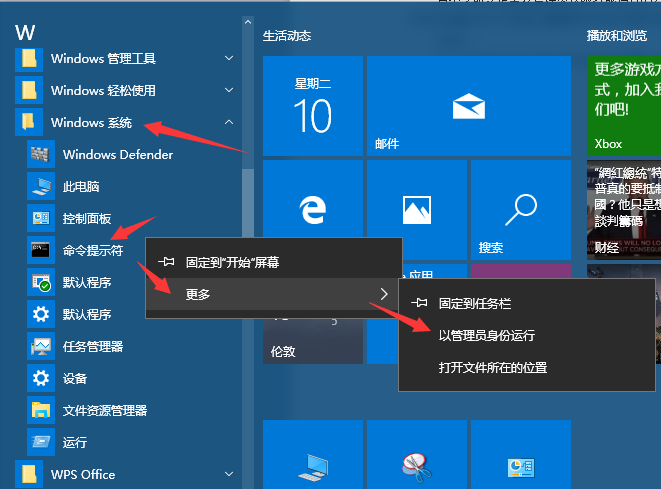This screenshot has height=489, width=661.
Task: Open the Edge browser tile
Action: tap(313, 199)
